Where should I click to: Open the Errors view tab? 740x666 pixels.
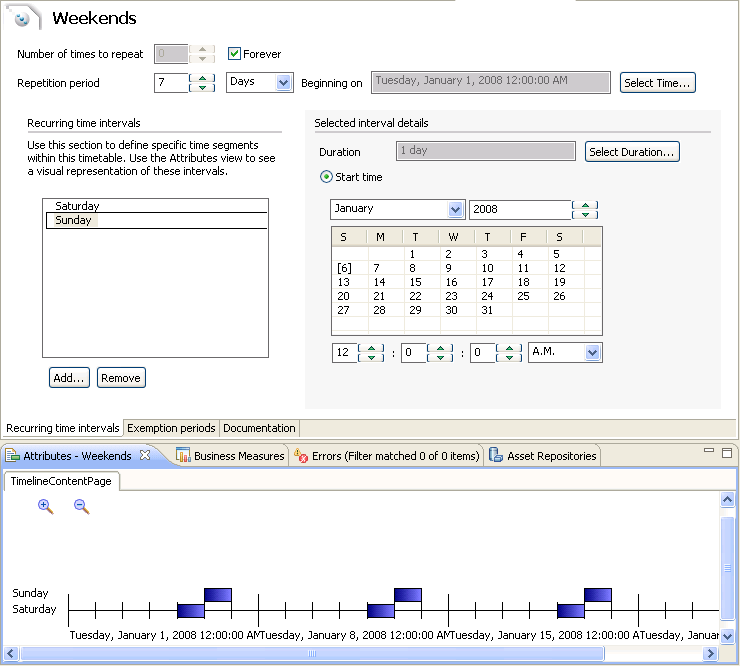(x=387, y=455)
